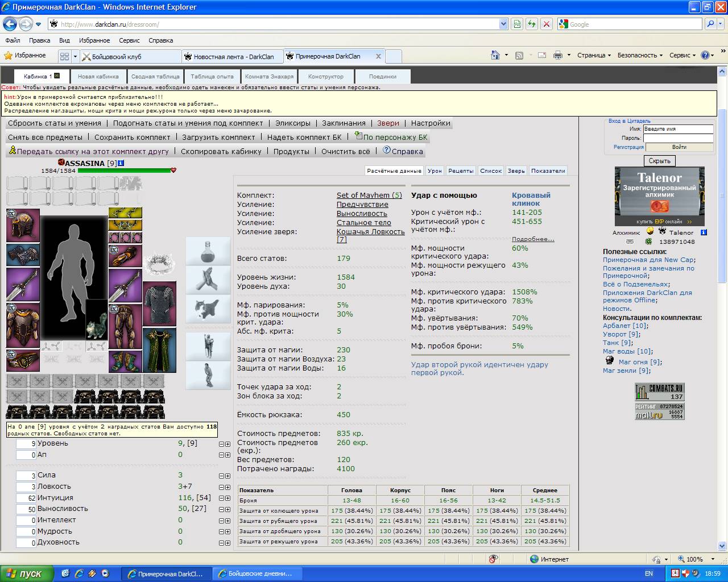The width and height of the screenshot is (728, 582).
Task: Decrease Выносливость with the minus button
Action: point(222,509)
